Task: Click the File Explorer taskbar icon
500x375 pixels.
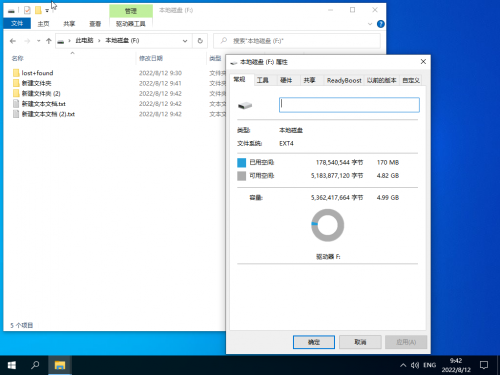Action: (60, 365)
